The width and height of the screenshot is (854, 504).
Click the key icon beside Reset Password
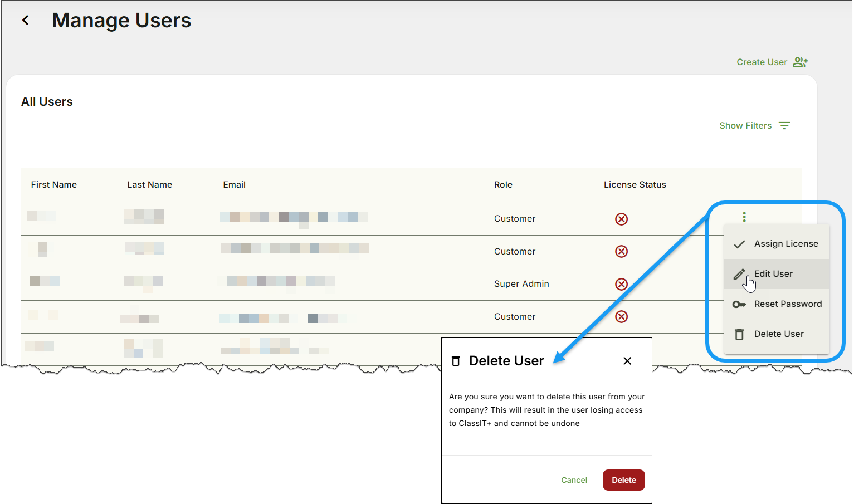click(739, 304)
